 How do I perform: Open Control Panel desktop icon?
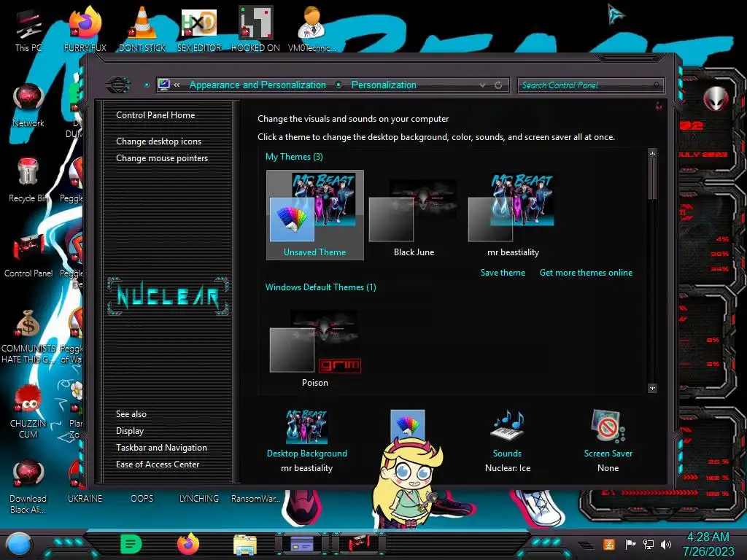point(28,255)
